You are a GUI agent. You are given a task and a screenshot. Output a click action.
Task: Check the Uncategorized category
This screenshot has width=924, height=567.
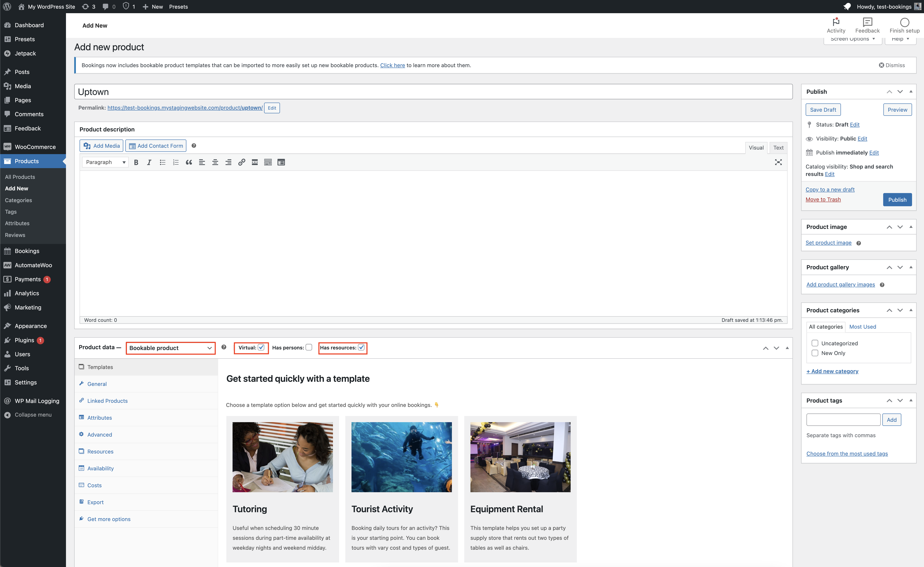pos(815,343)
